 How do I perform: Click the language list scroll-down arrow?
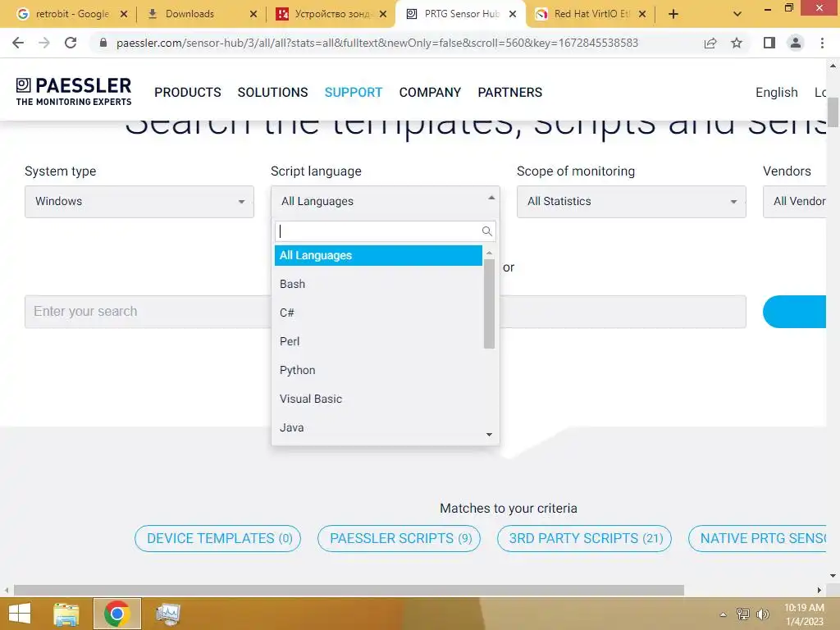coord(489,435)
